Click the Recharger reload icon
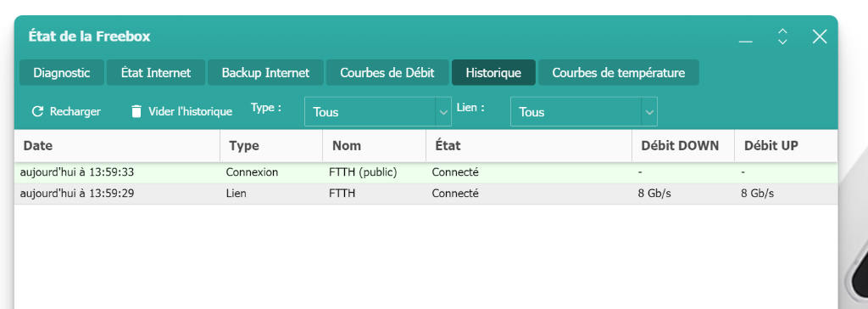The width and height of the screenshot is (868, 309). 37,111
